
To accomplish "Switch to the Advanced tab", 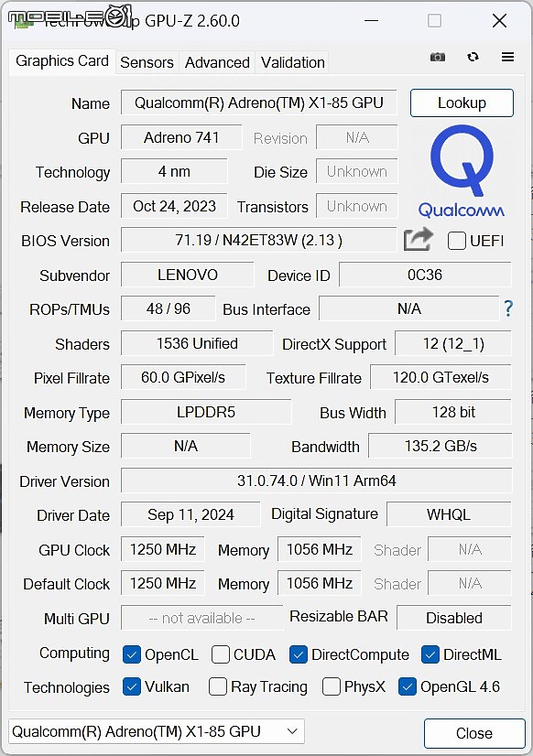I will pos(217,62).
